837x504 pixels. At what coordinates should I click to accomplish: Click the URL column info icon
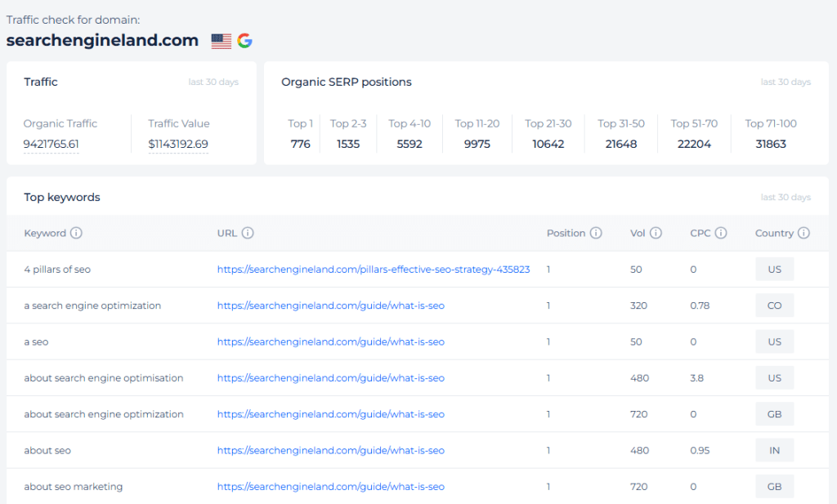(248, 233)
